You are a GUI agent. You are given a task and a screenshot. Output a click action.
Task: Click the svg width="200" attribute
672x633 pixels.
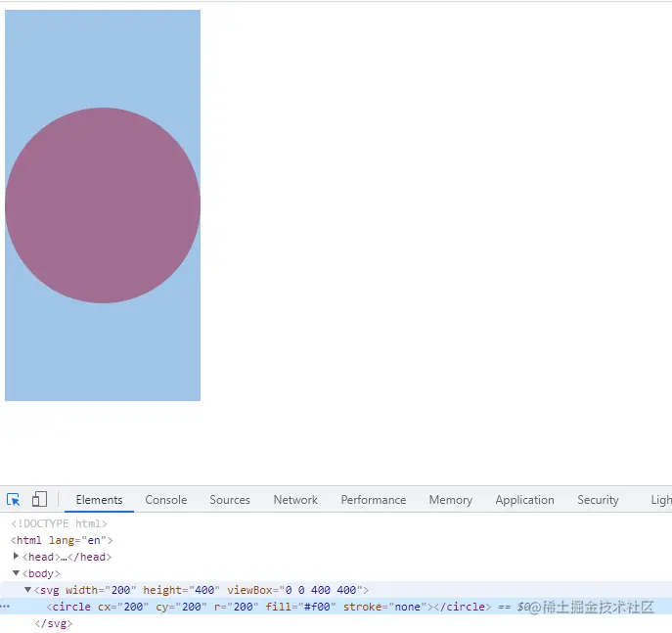pos(101,590)
